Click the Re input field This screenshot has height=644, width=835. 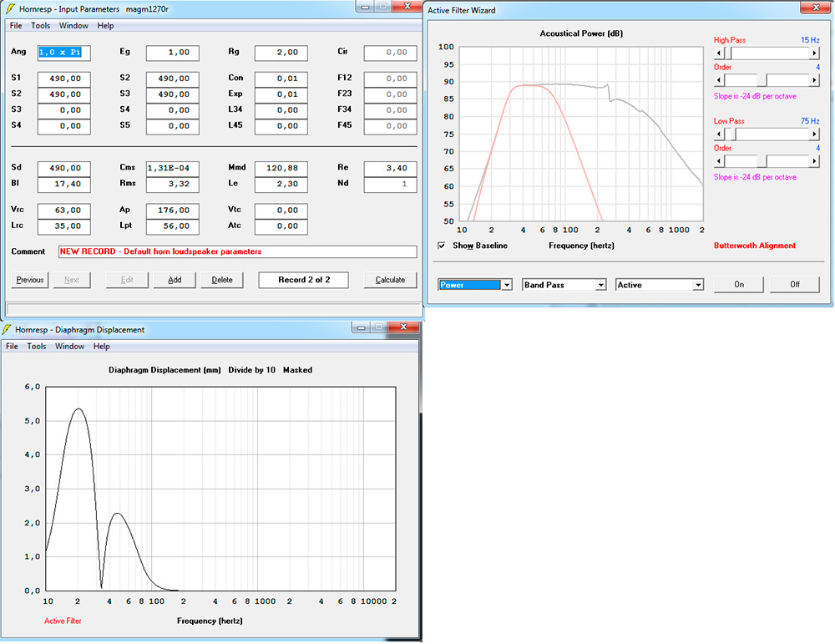point(390,169)
